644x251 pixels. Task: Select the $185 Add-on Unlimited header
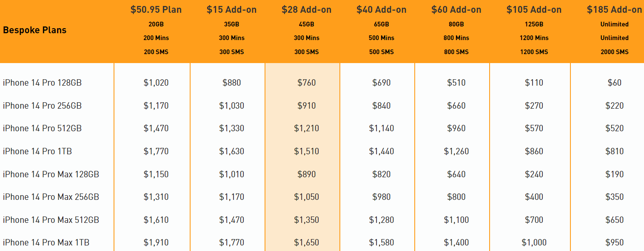coord(614,10)
